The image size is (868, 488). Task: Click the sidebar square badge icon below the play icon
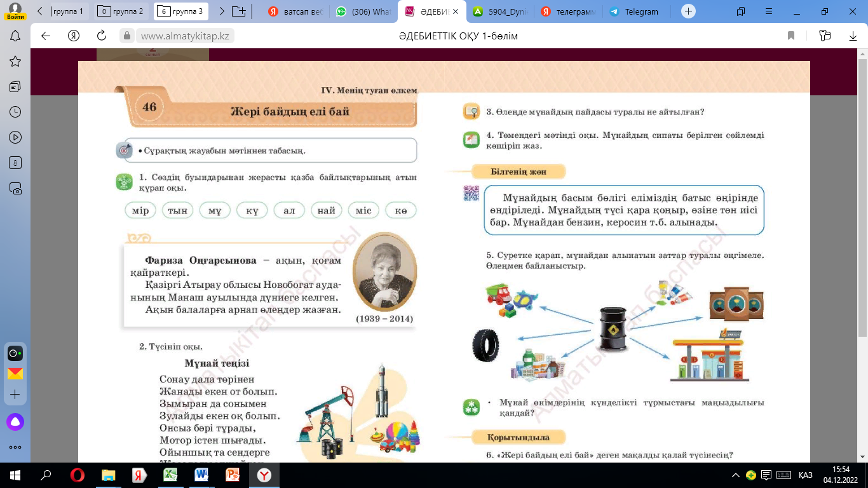point(15,163)
